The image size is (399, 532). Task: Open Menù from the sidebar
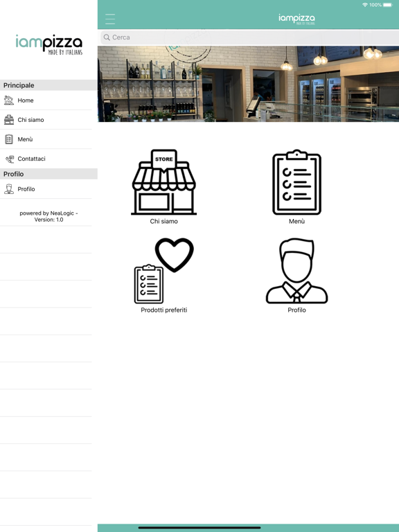[x=46, y=139]
